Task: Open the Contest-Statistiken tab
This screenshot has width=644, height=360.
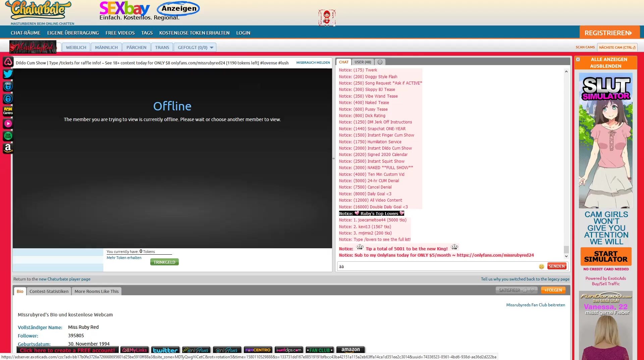Action: (x=49, y=291)
